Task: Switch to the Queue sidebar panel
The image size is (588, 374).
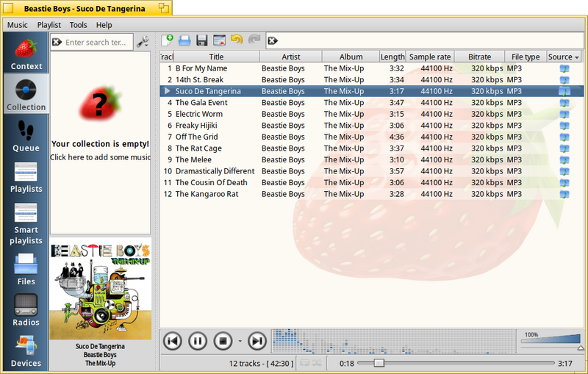Action: [26, 135]
